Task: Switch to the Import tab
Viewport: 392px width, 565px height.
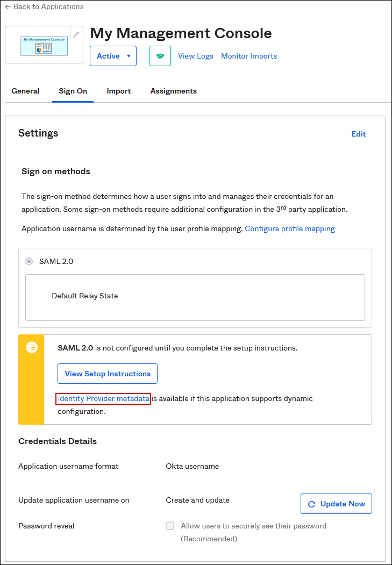Action: point(118,91)
